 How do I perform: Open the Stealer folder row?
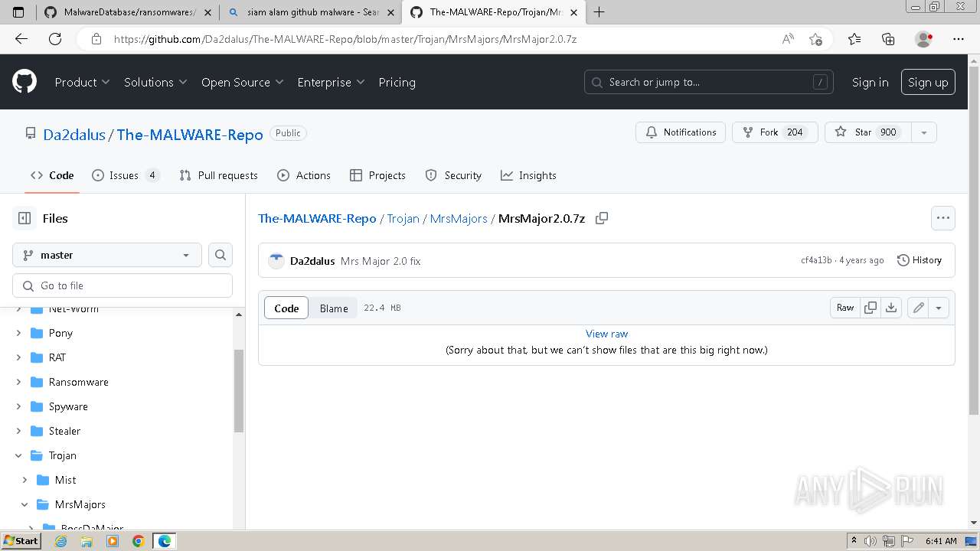click(x=122, y=431)
